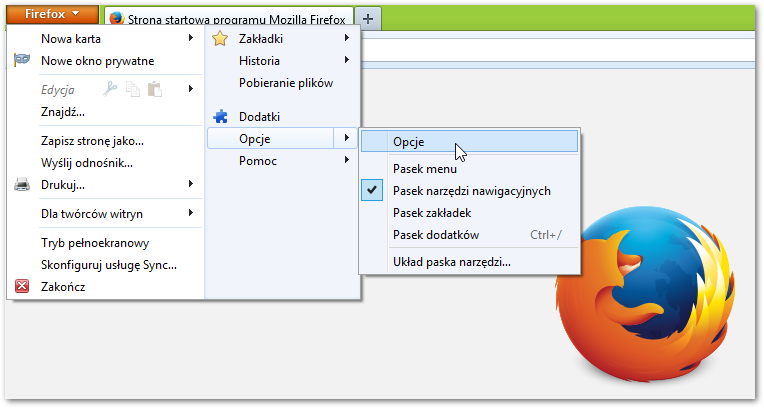This screenshot has width=764, height=408.
Task: Click the checkmark beside Pasek narzędzi nawigacyjnych
Action: coord(372,191)
